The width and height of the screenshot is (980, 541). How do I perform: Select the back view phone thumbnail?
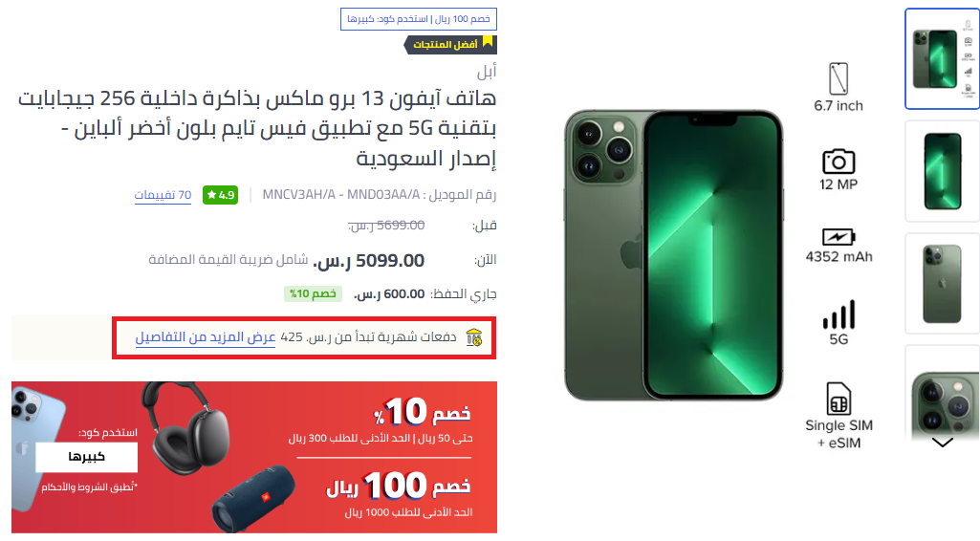click(x=943, y=284)
